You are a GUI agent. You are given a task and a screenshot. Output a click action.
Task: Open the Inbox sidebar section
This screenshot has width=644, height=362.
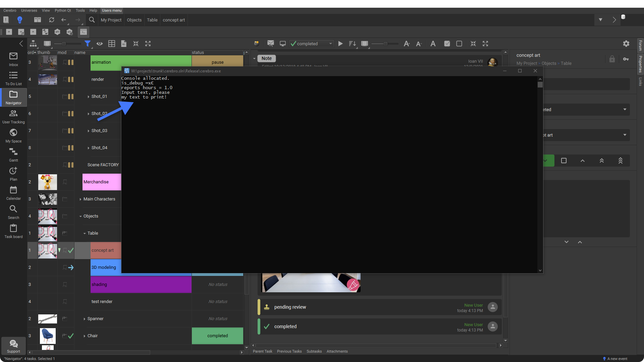[13, 59]
